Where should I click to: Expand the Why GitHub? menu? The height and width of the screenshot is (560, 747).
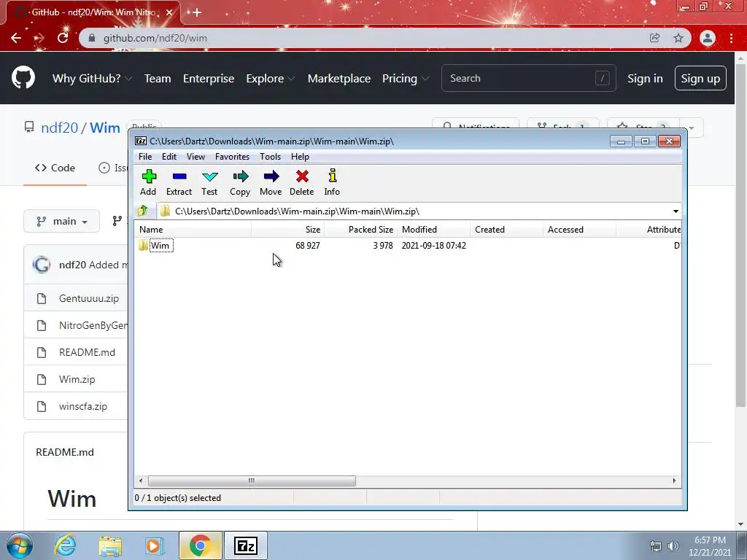tap(92, 79)
